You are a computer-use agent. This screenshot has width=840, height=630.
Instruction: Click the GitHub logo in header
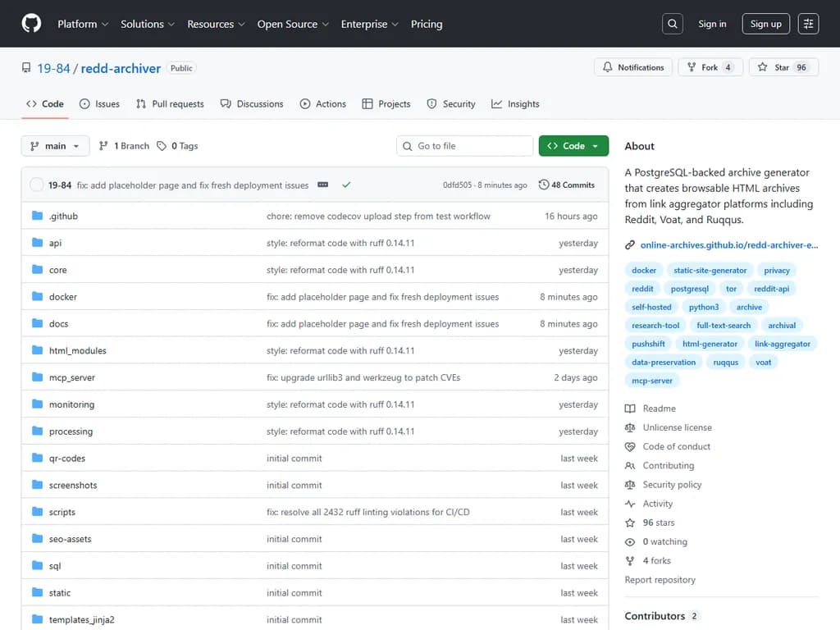pyautogui.click(x=31, y=24)
